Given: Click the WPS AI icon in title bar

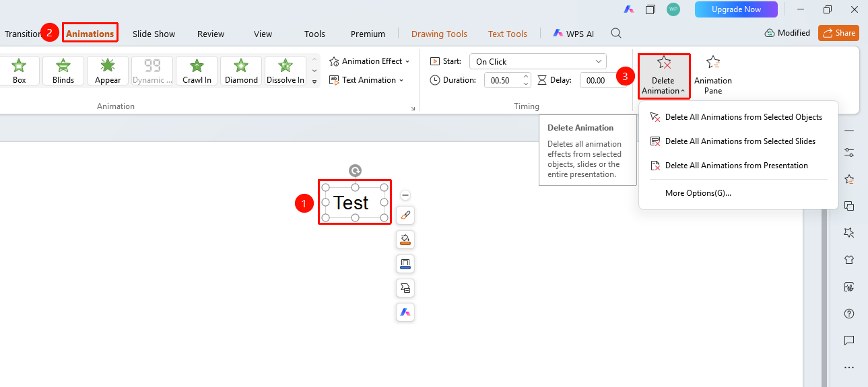Looking at the screenshot, I should tap(628, 9).
